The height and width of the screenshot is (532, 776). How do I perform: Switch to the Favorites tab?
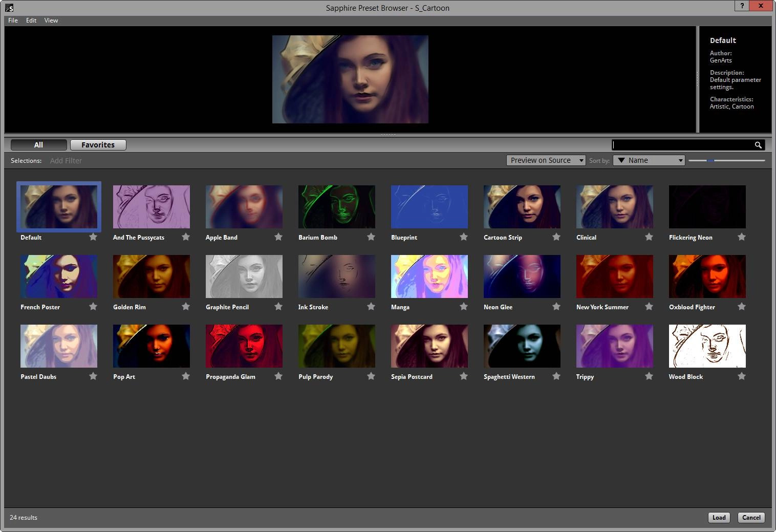pos(98,145)
